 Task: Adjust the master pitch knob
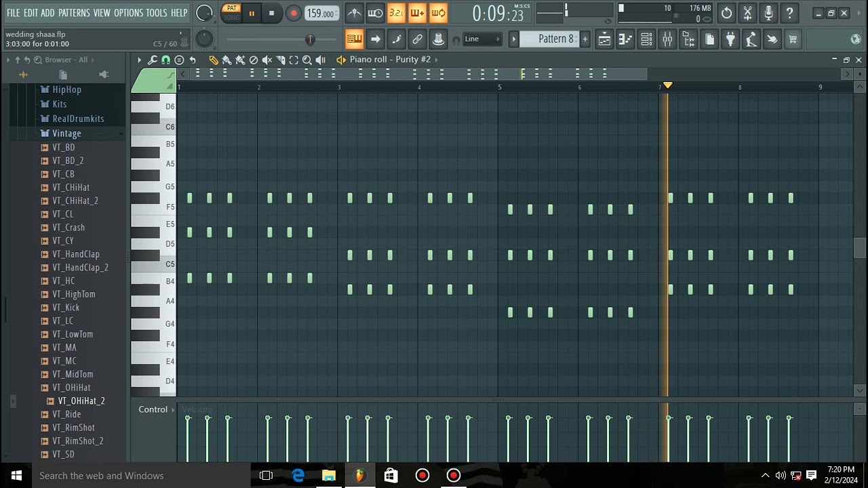204,39
